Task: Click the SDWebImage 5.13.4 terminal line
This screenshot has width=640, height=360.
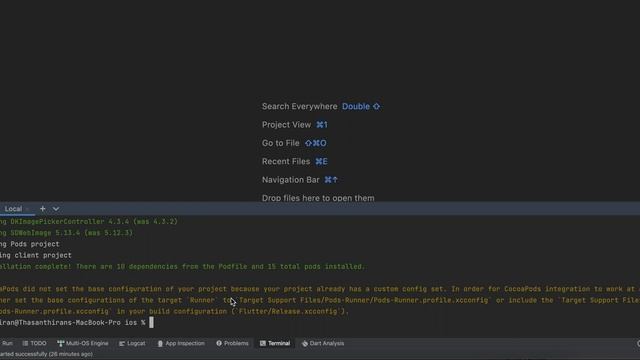Action: pos(67,233)
